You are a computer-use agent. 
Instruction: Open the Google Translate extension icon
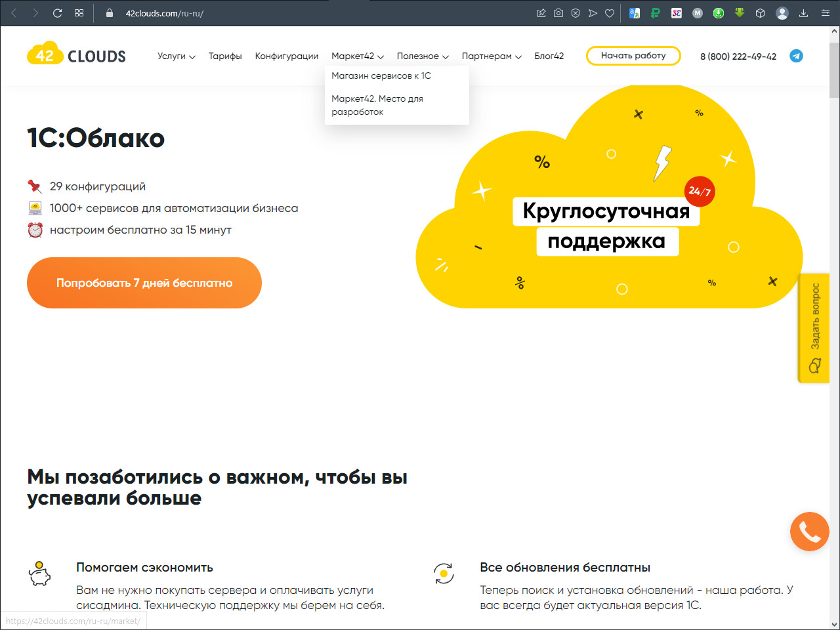click(635, 13)
